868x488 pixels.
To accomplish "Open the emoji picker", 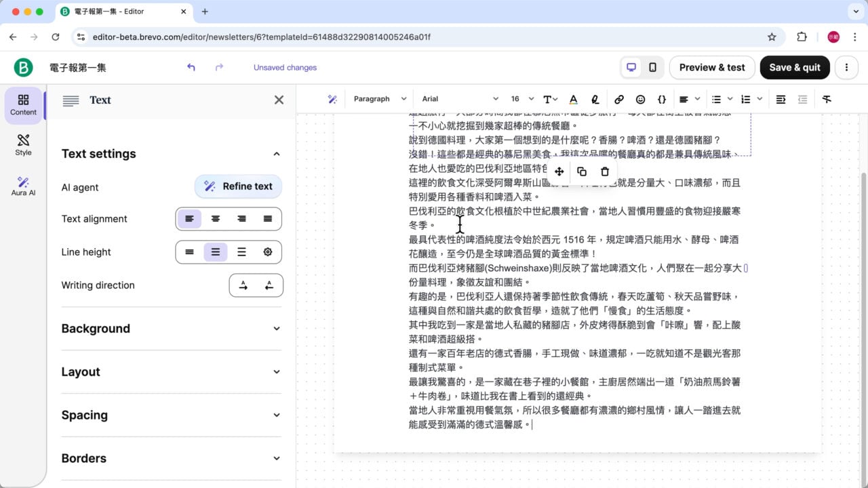I will coord(640,99).
